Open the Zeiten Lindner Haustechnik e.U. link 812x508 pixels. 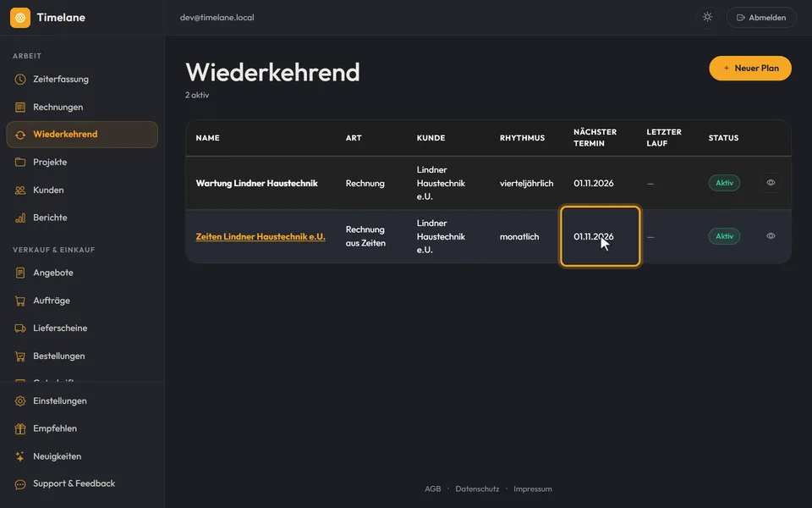pyautogui.click(x=261, y=236)
